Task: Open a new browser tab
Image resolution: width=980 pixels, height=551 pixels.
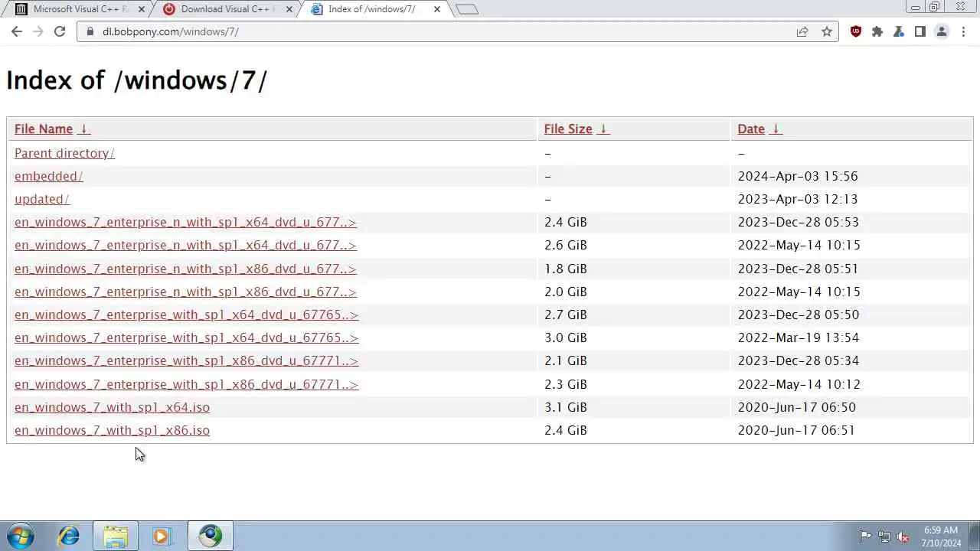Action: tap(466, 9)
